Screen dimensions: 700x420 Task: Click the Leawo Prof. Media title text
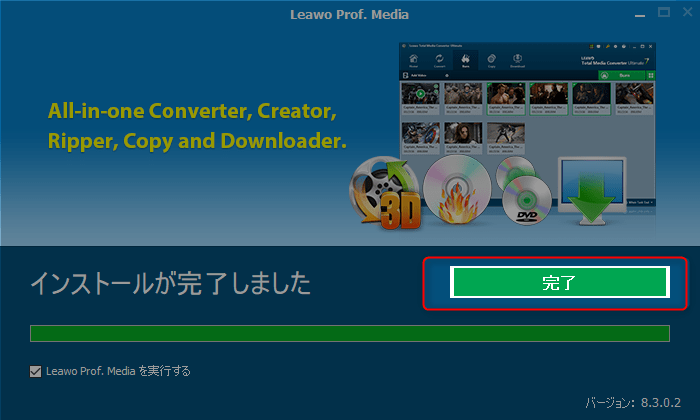(x=350, y=15)
